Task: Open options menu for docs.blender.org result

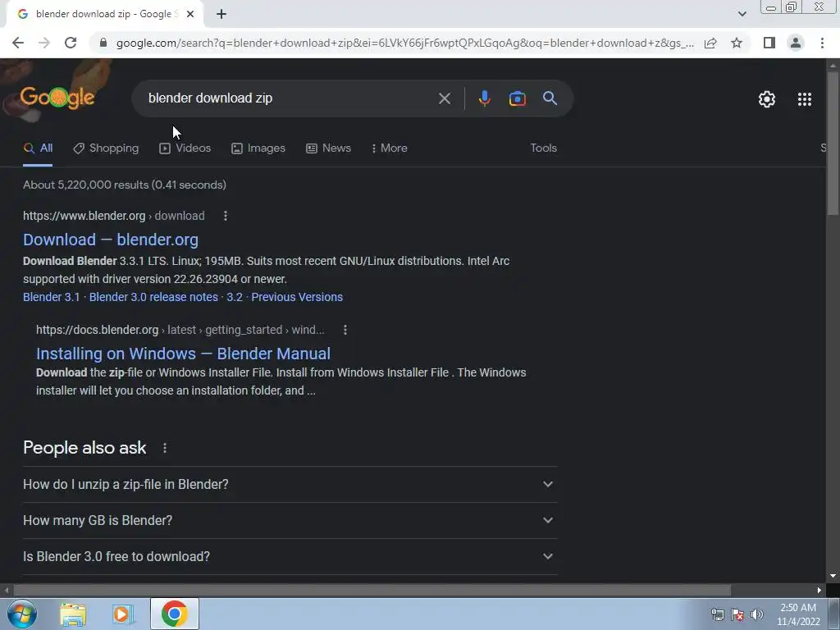Action: (345, 330)
